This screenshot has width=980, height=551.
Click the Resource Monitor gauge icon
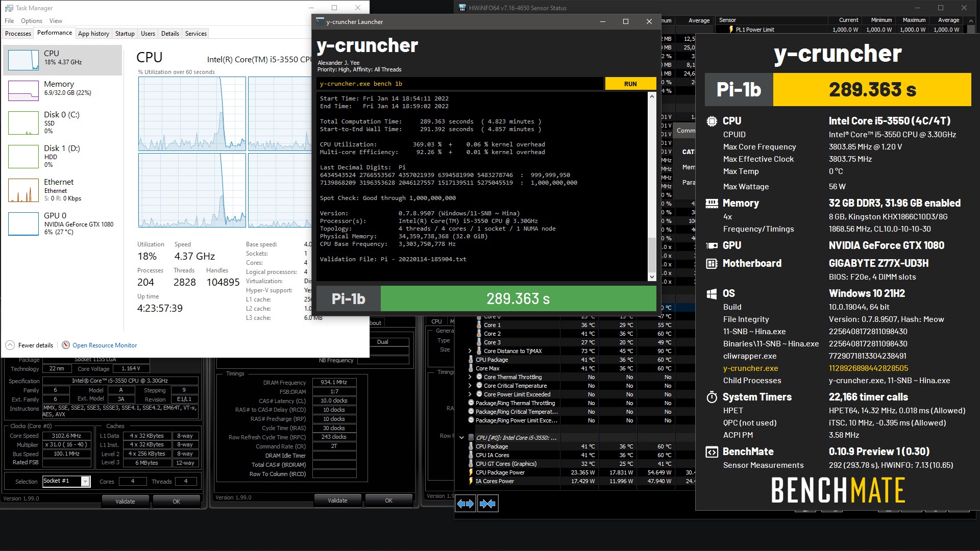point(66,345)
